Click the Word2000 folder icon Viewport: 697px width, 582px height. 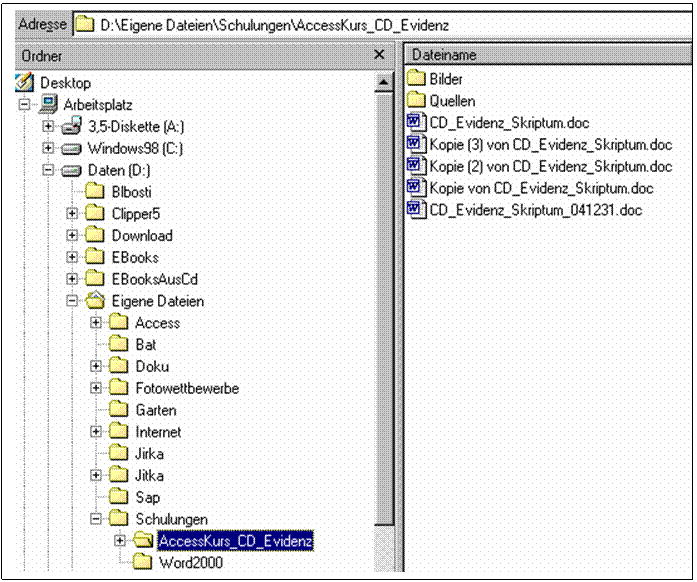click(x=142, y=562)
